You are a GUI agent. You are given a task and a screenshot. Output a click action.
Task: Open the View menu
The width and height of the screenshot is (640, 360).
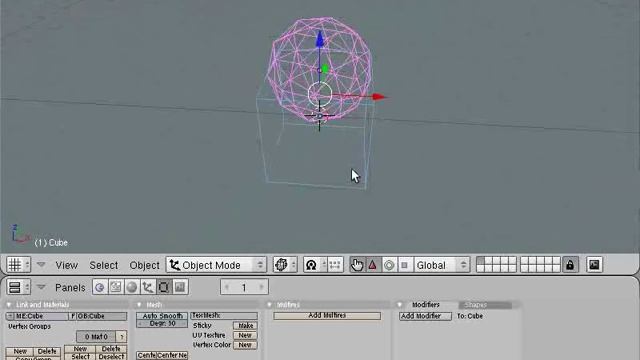[x=67, y=265]
